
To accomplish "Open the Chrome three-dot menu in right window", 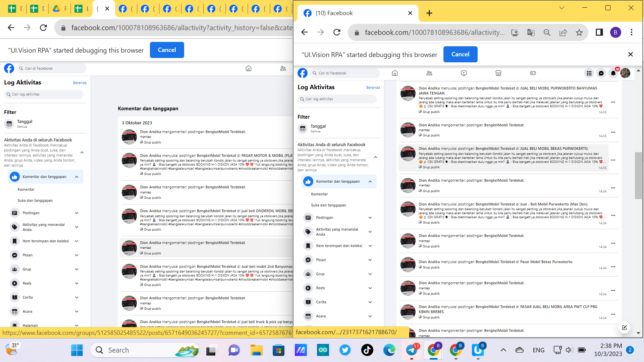I will click(632, 33).
